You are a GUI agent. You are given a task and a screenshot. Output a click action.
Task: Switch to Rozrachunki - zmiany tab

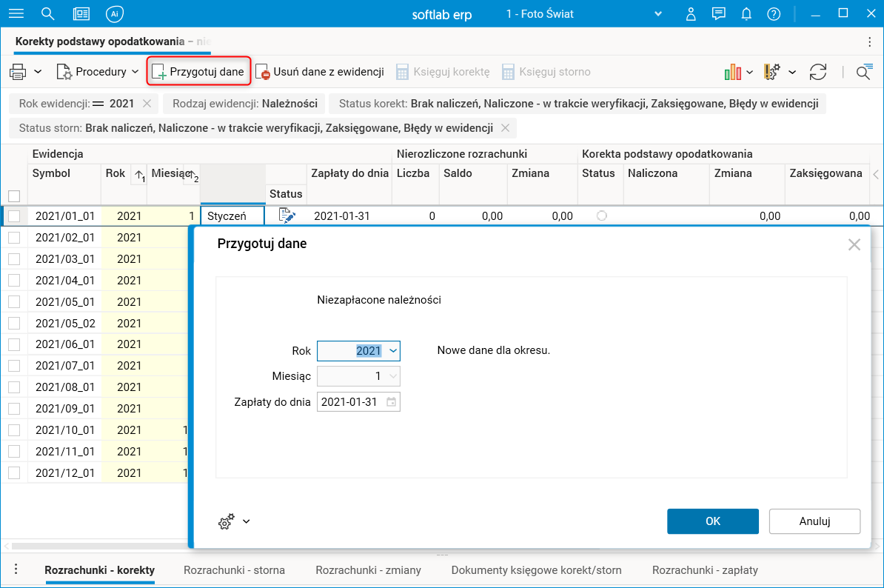[x=368, y=570]
